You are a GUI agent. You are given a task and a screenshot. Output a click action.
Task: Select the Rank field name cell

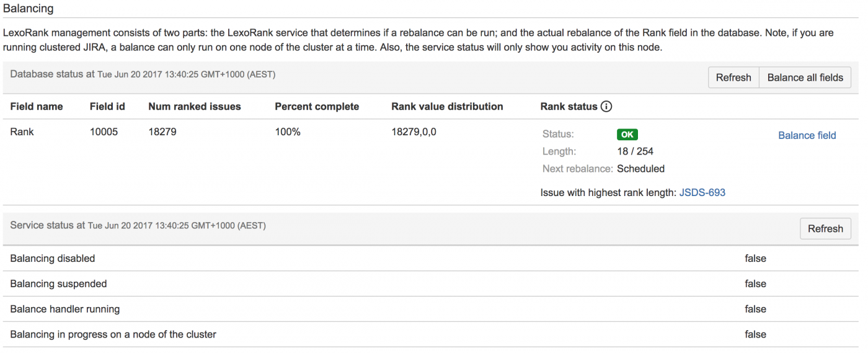[x=22, y=132]
